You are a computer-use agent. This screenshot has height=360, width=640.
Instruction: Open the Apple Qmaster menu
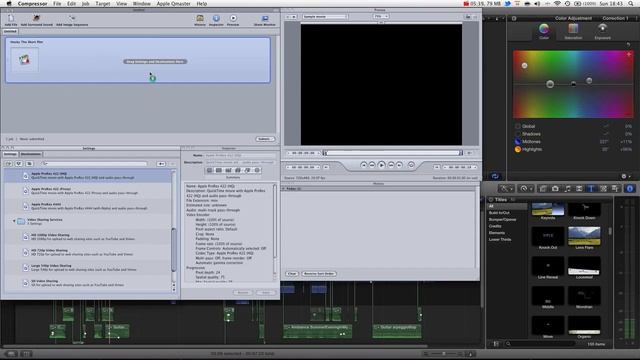(x=173, y=4)
